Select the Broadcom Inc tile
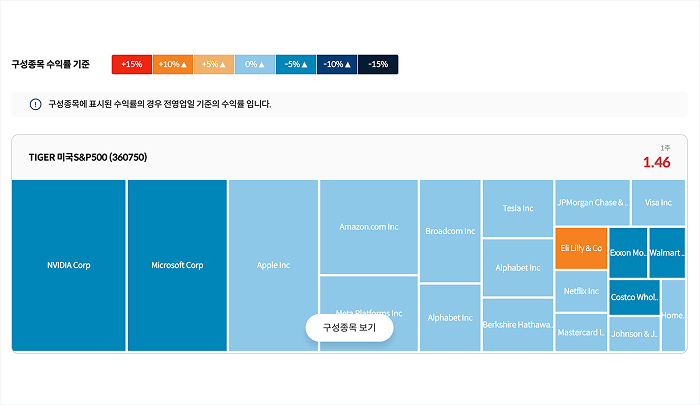Viewport: 700px width, 405px height. (x=450, y=231)
